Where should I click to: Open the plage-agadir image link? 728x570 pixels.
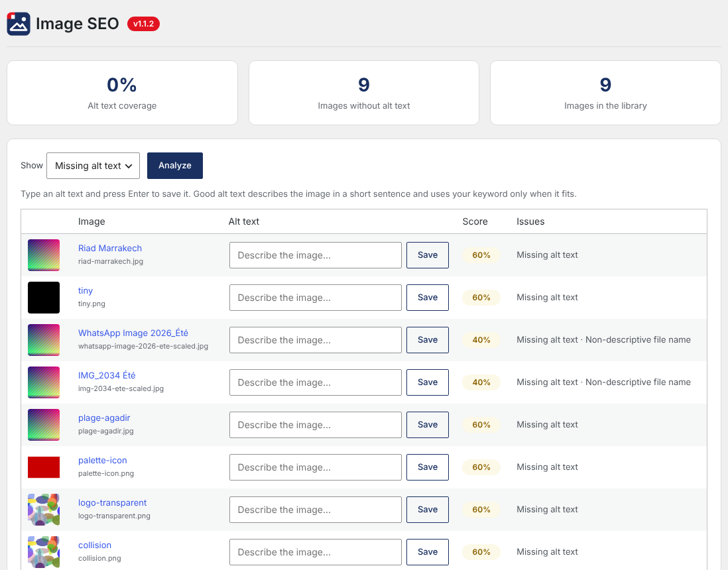(104, 418)
